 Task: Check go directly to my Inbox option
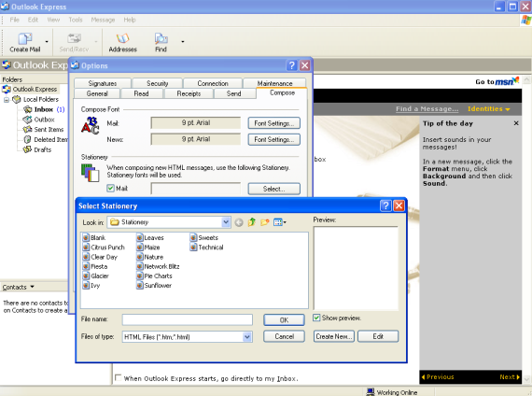click(119, 377)
